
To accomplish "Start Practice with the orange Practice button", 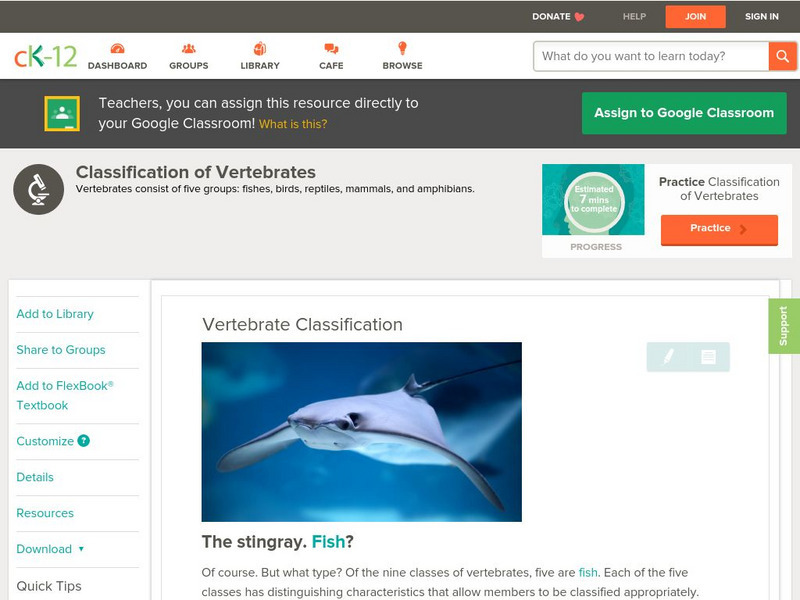I will coord(719,230).
